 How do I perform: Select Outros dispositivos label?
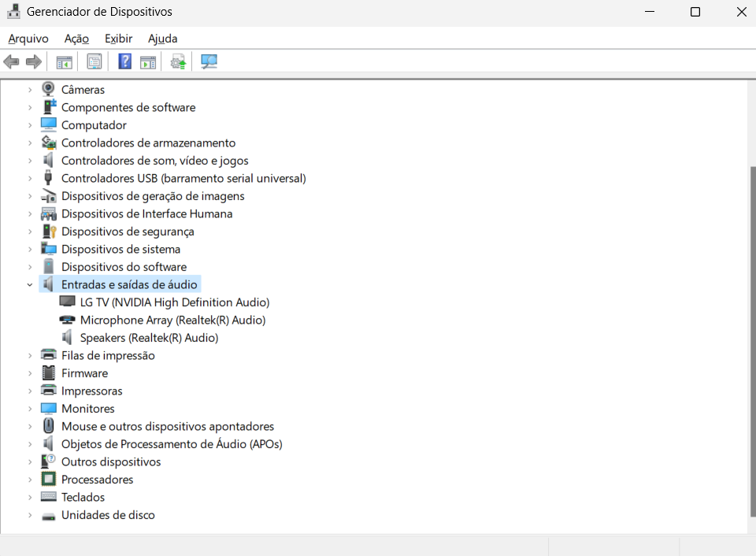click(x=111, y=462)
